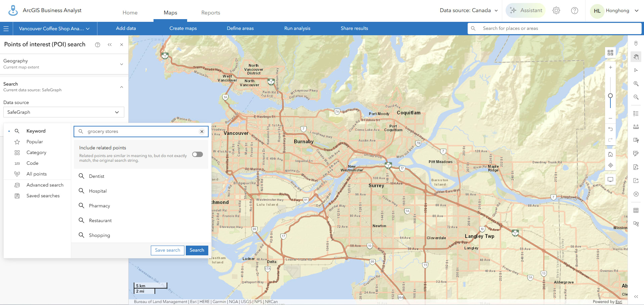644x305 pixels.
Task: Click the zoom slider handle
Action: 610,96
